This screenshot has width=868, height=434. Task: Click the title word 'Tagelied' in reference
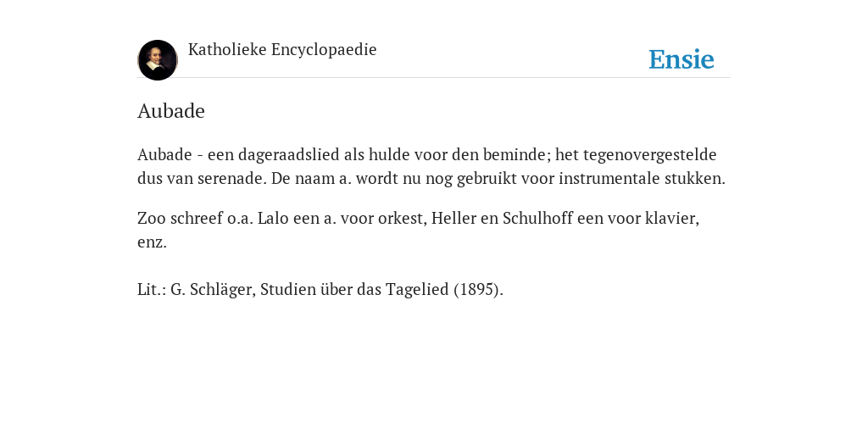click(x=417, y=290)
